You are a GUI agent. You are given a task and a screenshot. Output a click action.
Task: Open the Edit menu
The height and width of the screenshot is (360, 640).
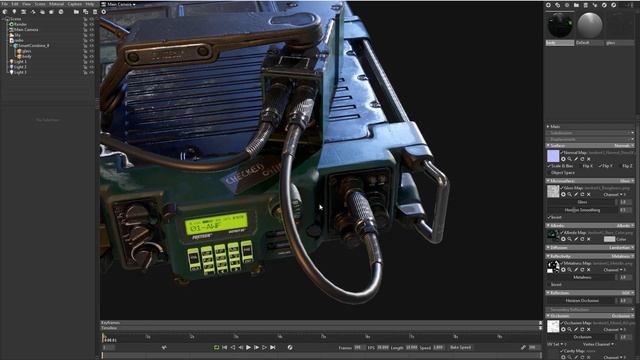[x=15, y=4]
